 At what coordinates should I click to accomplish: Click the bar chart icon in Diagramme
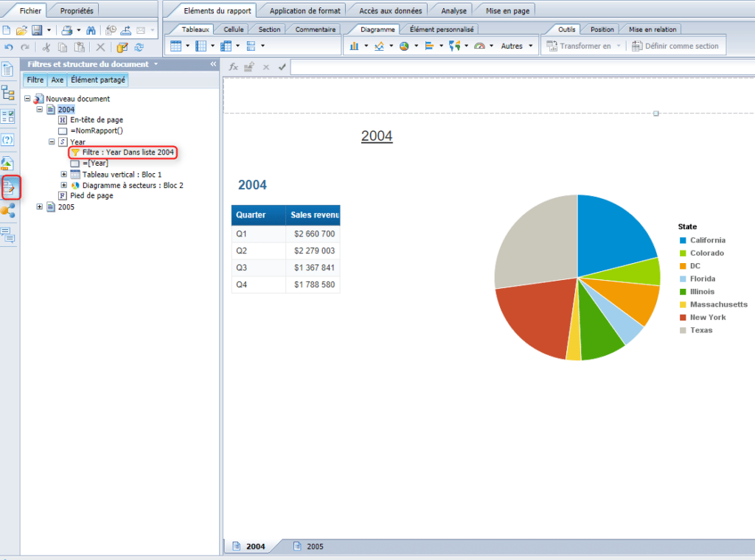(x=354, y=46)
